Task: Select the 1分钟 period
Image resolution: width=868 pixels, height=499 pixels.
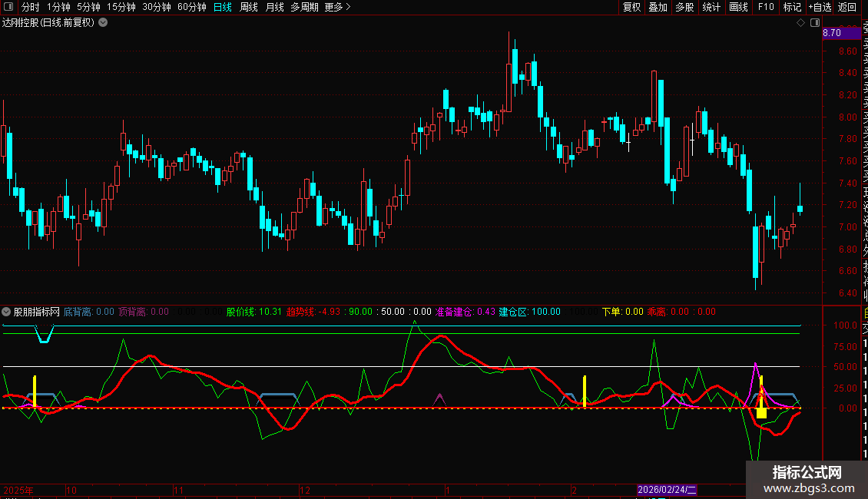Action: click(x=58, y=7)
